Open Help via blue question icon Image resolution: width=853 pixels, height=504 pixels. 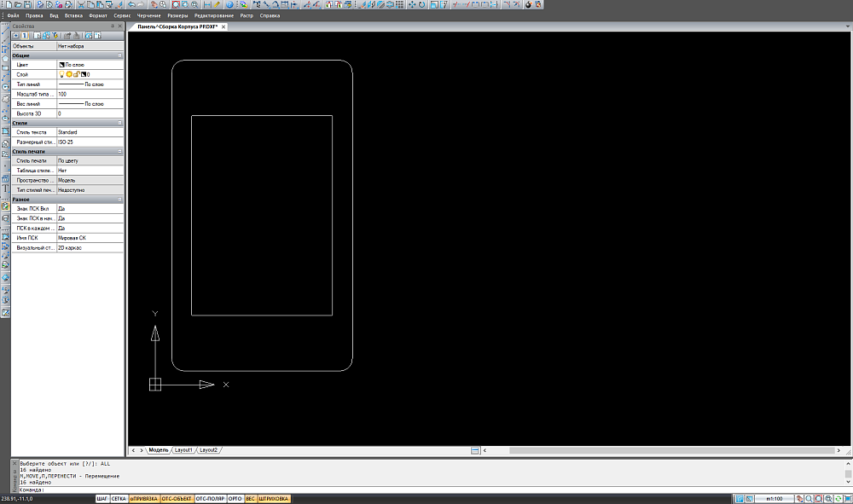click(229, 4)
